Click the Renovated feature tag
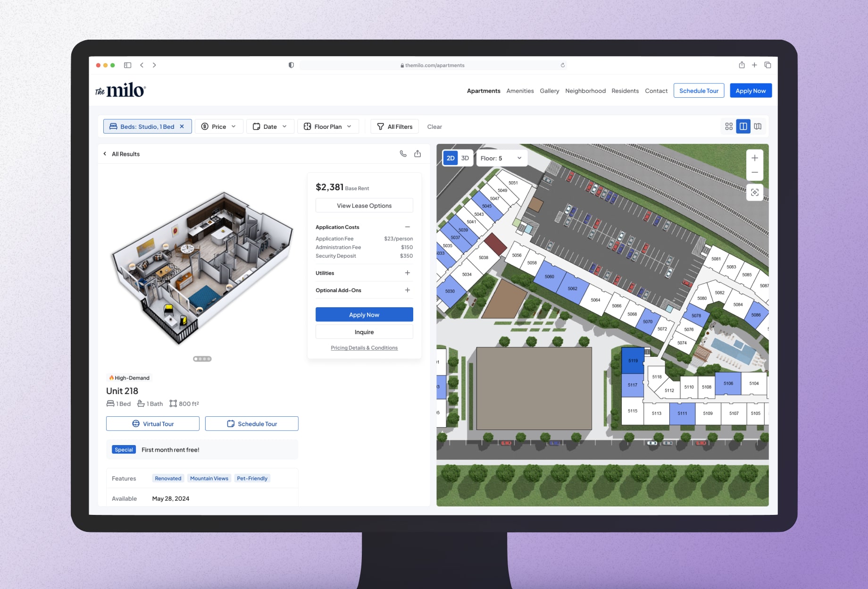The width and height of the screenshot is (868, 589). pyautogui.click(x=168, y=478)
